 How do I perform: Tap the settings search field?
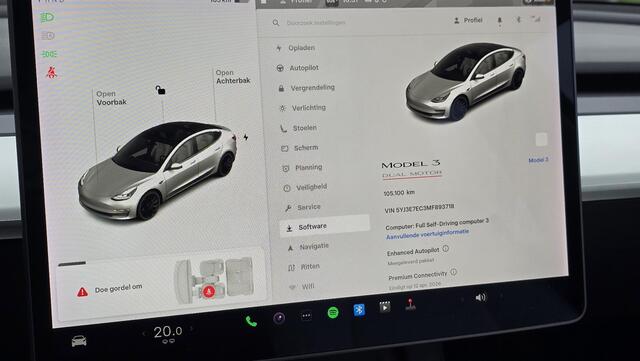[316, 22]
